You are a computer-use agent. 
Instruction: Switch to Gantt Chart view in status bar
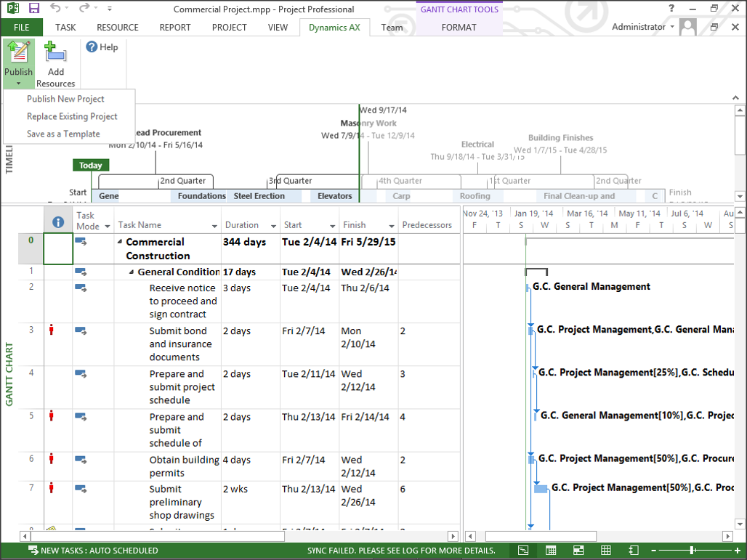click(x=523, y=551)
